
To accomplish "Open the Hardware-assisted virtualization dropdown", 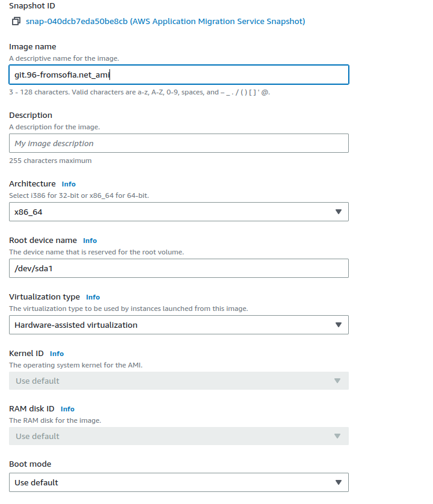I will 179,325.
